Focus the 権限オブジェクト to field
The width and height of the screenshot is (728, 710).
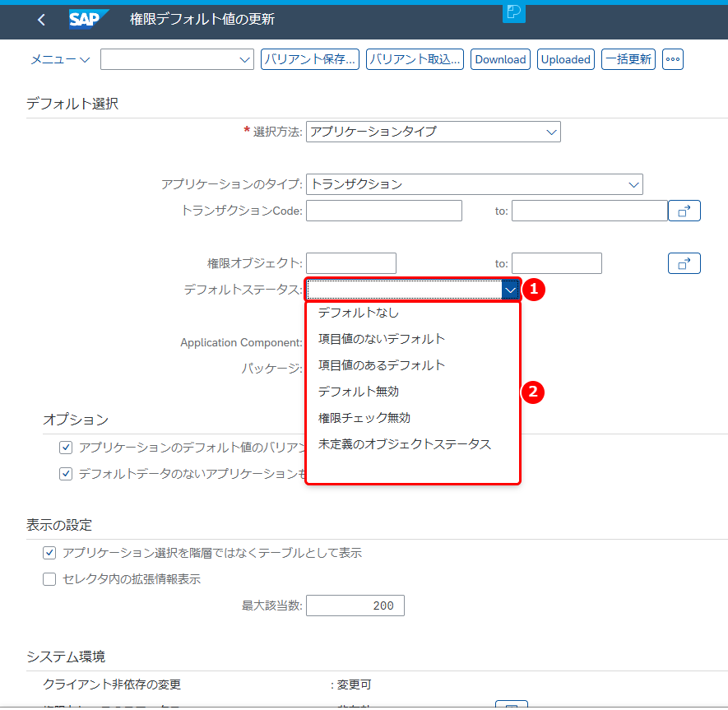(557, 263)
